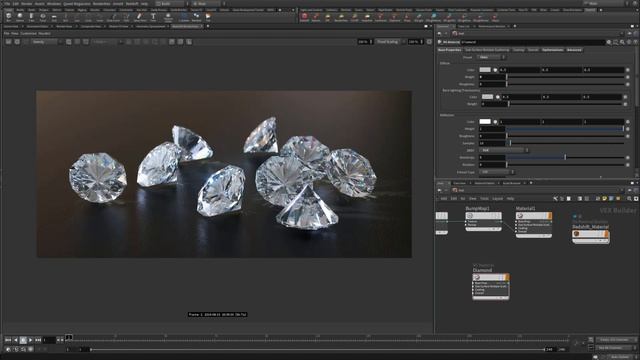This screenshot has height=360, width=640.
Task: Adjust the Anisotropy slider
Action: tap(565, 157)
